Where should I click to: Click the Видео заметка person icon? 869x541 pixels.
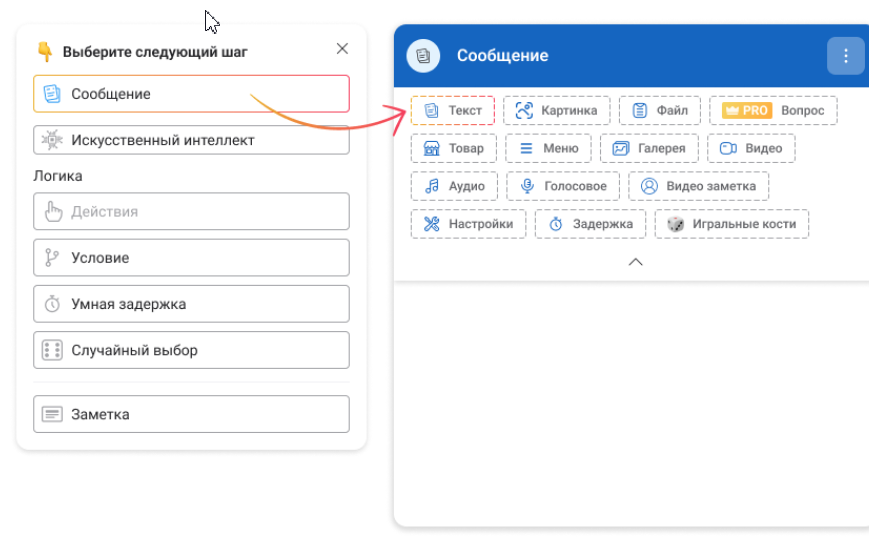click(649, 186)
